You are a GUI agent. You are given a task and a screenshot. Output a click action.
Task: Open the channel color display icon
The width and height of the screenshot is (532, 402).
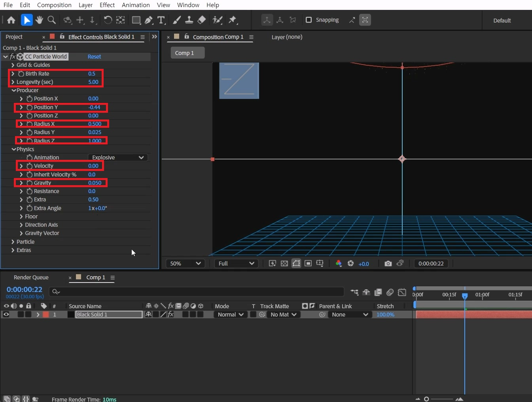(339, 264)
